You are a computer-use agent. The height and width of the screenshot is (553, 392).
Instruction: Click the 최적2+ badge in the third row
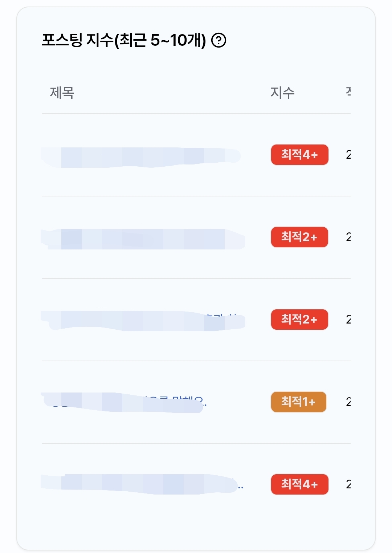pyautogui.click(x=299, y=320)
